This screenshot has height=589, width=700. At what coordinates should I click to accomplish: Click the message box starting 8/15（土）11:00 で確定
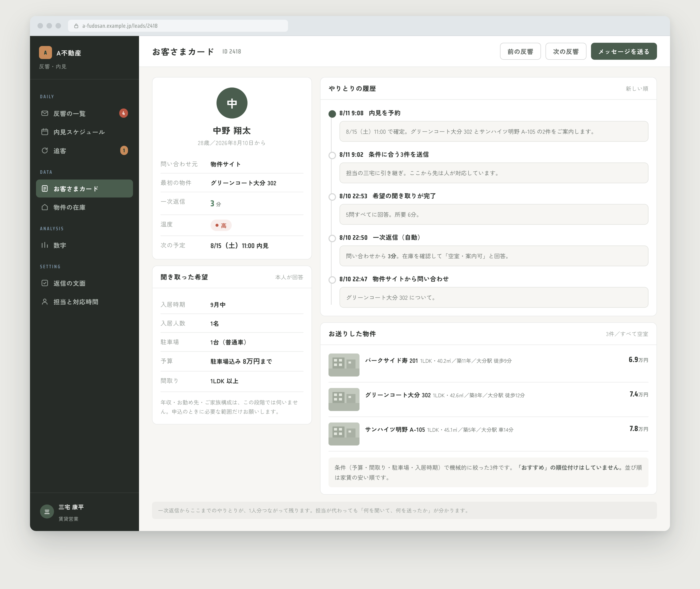pos(494,131)
